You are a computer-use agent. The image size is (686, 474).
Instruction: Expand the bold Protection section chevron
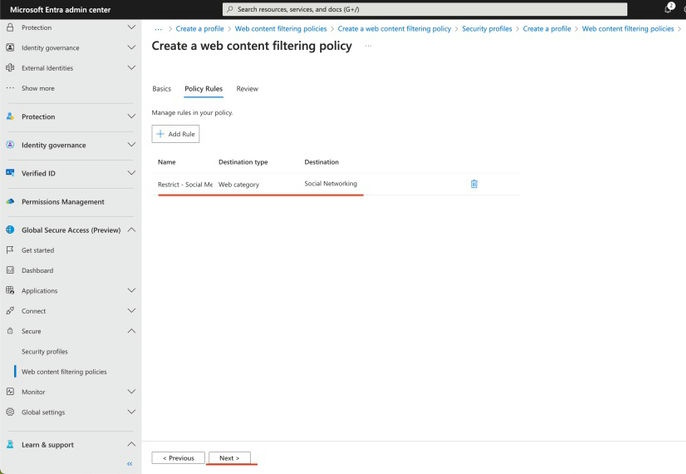pos(131,116)
